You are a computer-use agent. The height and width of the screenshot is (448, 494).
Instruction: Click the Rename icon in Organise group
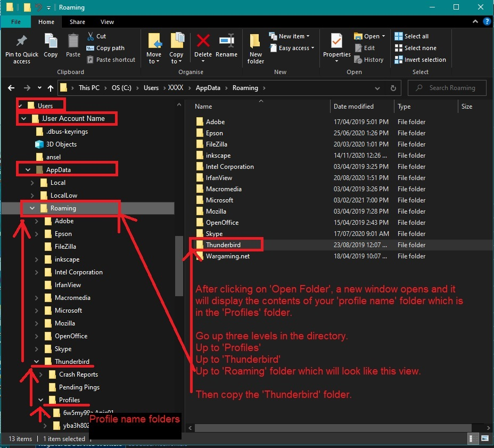[x=226, y=42]
